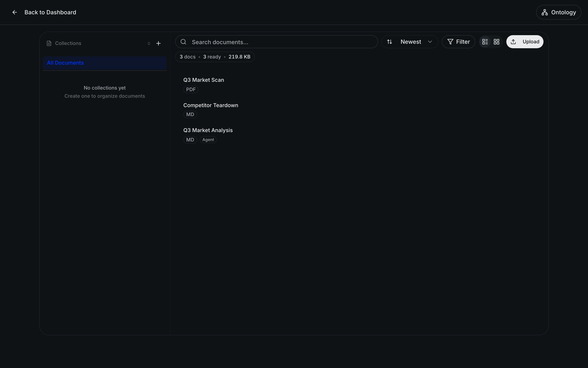Select All Documents in sidebar
This screenshot has height=368, width=588.
pos(105,63)
